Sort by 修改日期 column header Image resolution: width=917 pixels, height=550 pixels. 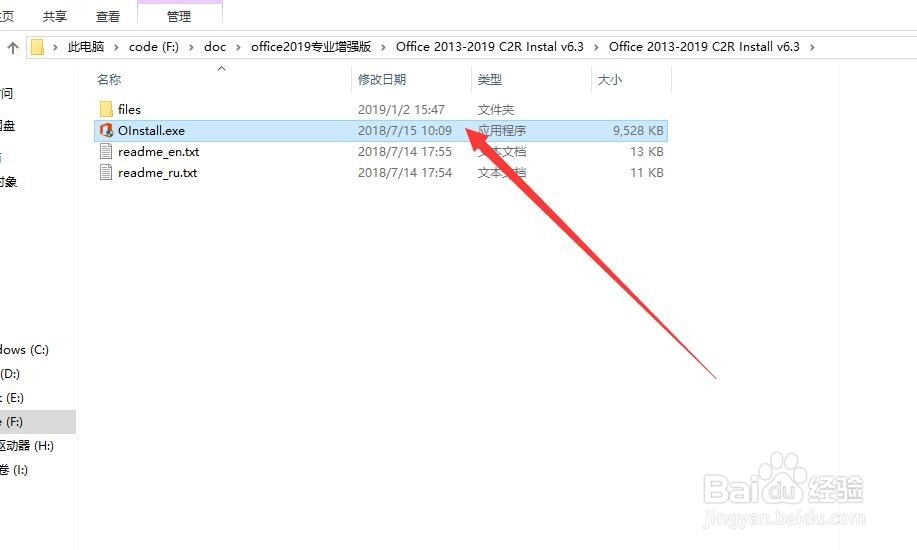coord(382,80)
